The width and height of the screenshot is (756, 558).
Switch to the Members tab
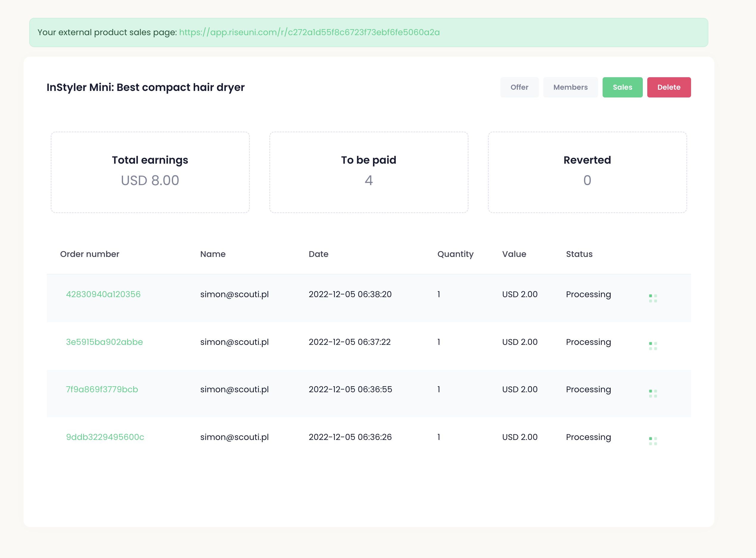(x=570, y=87)
